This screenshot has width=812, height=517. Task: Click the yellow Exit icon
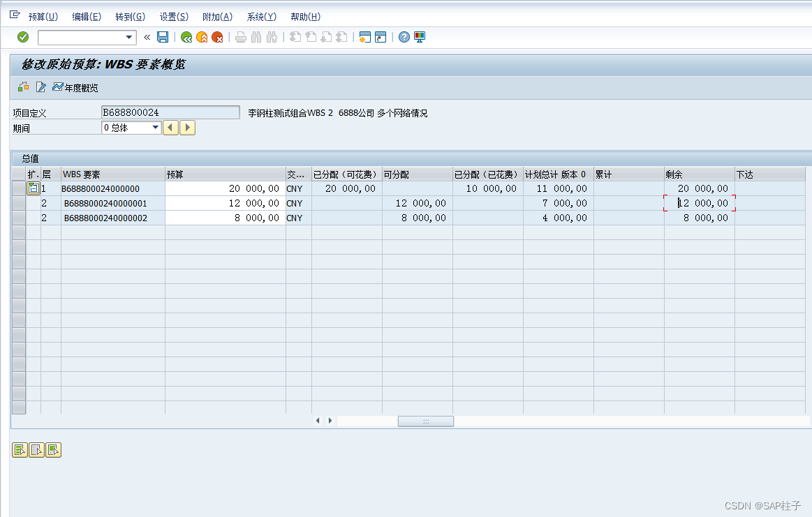[202, 37]
